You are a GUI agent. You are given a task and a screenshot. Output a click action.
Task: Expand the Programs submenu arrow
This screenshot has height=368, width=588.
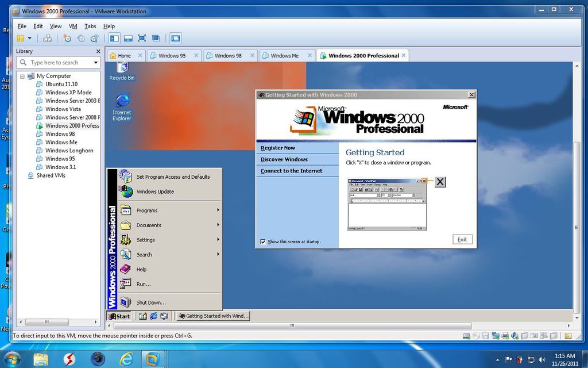point(218,210)
